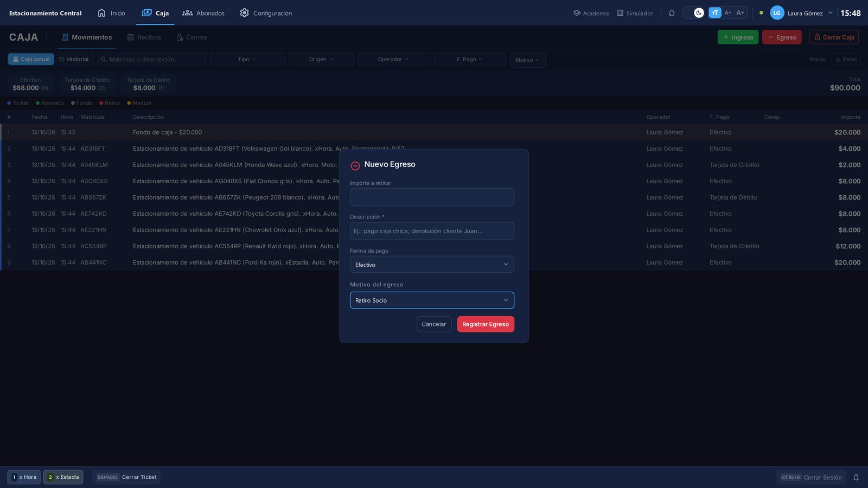The image size is (868, 488).
Task: Open notifications with the bell icon
Action: point(856,477)
